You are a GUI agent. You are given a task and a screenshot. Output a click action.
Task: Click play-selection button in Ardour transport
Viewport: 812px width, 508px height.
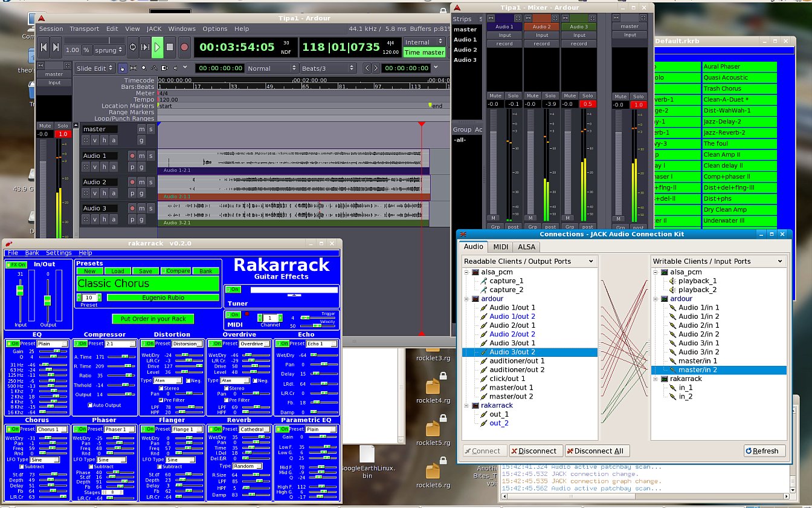(x=145, y=47)
